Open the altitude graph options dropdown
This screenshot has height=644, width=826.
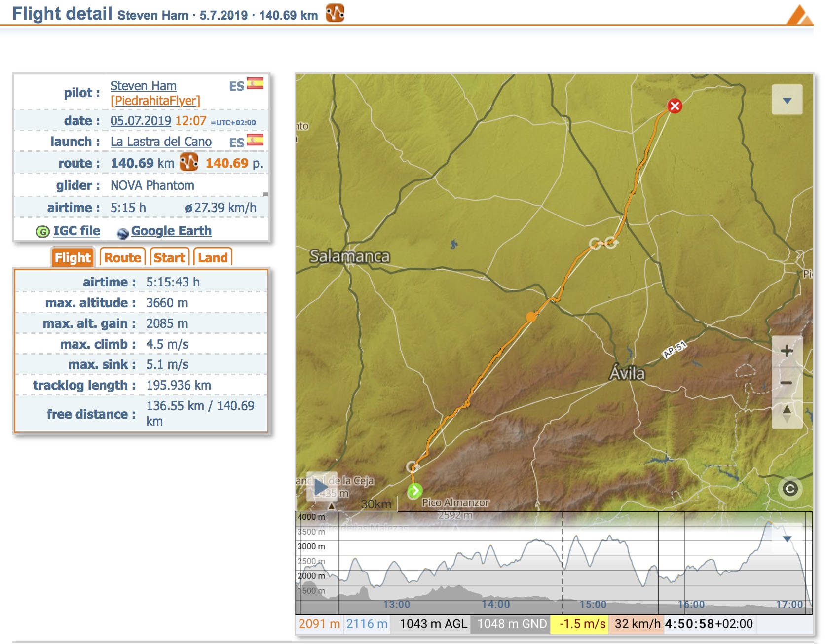tap(788, 538)
